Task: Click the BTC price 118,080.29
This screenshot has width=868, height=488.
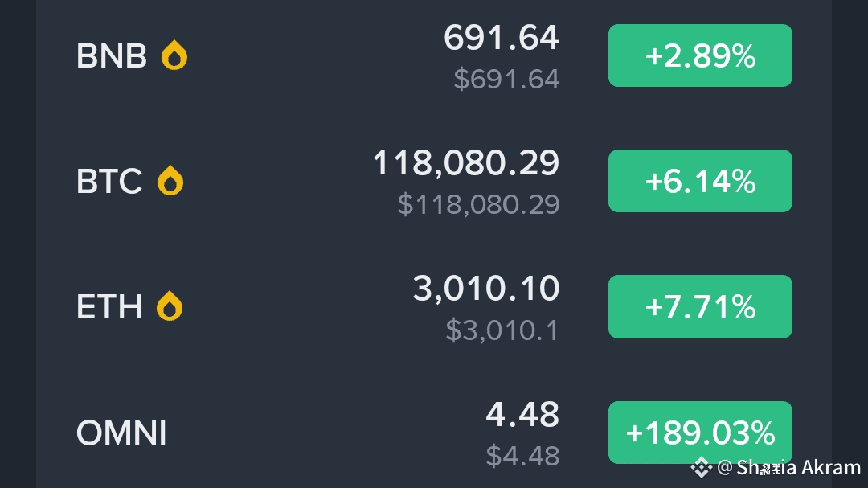Action: click(466, 163)
